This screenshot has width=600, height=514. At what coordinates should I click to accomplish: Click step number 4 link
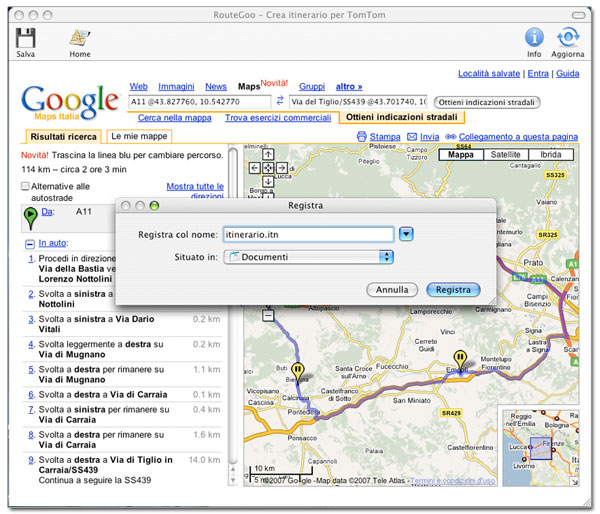(31, 344)
